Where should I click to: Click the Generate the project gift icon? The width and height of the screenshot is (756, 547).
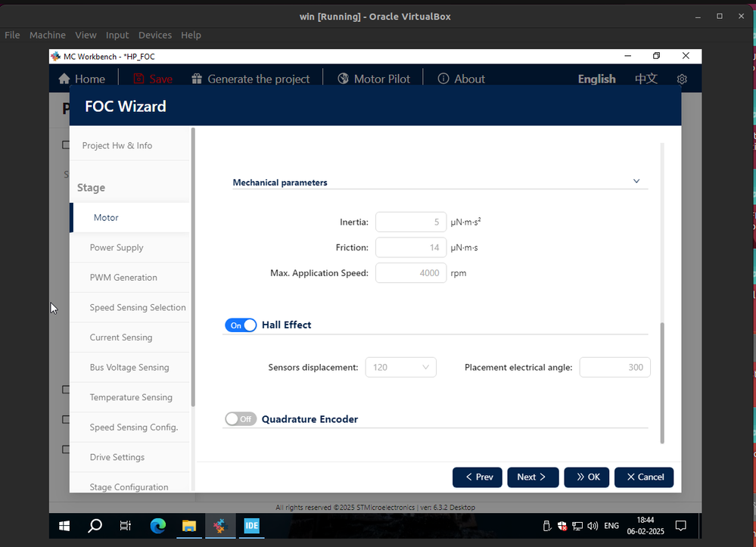point(197,79)
